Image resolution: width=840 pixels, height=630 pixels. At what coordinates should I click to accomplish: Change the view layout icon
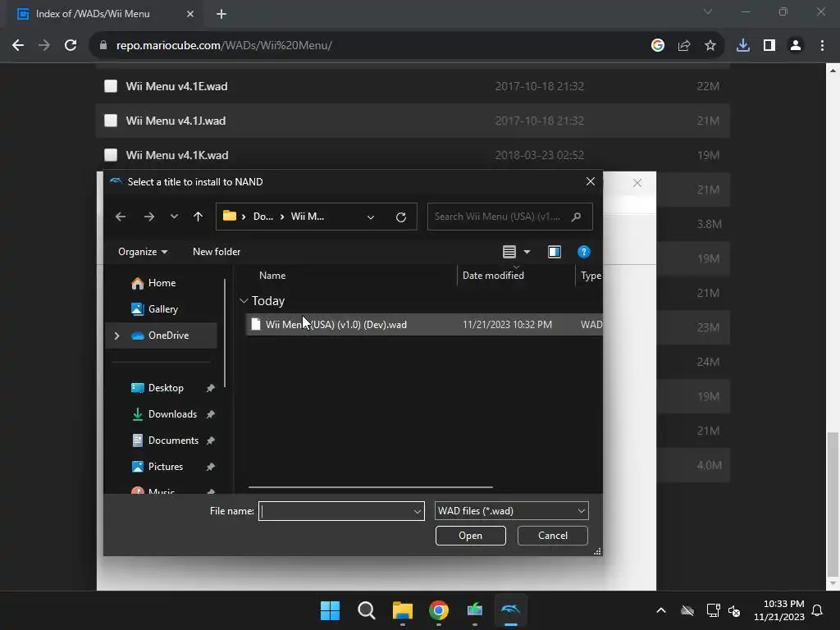coord(509,252)
